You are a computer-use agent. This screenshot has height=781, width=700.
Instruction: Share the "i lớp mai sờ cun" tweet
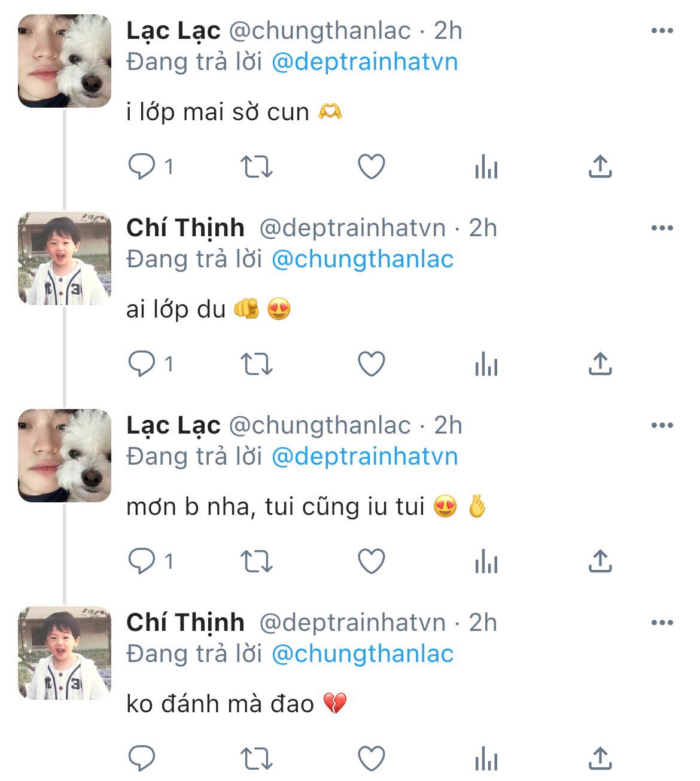(x=600, y=167)
